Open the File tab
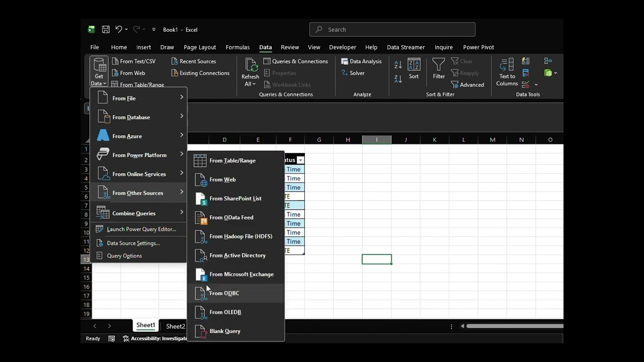 point(95,47)
